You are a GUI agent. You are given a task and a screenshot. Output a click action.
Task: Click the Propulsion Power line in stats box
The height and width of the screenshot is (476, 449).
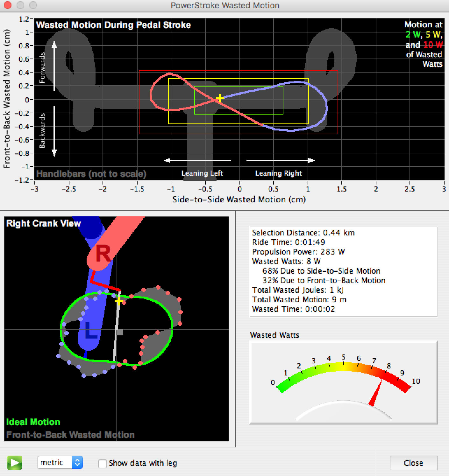298,252
